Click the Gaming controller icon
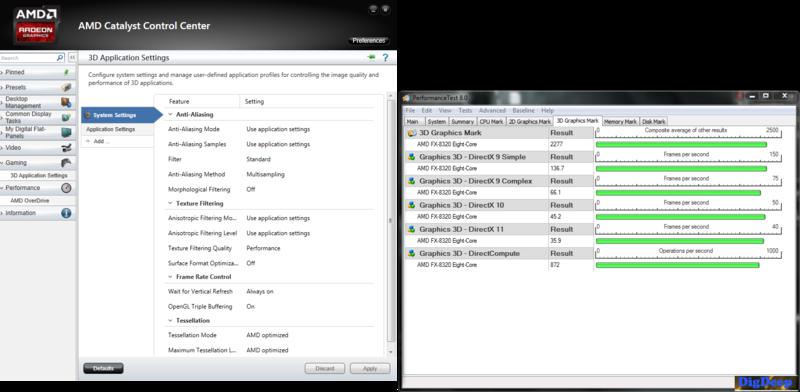This screenshot has height=392, width=800. point(66,163)
